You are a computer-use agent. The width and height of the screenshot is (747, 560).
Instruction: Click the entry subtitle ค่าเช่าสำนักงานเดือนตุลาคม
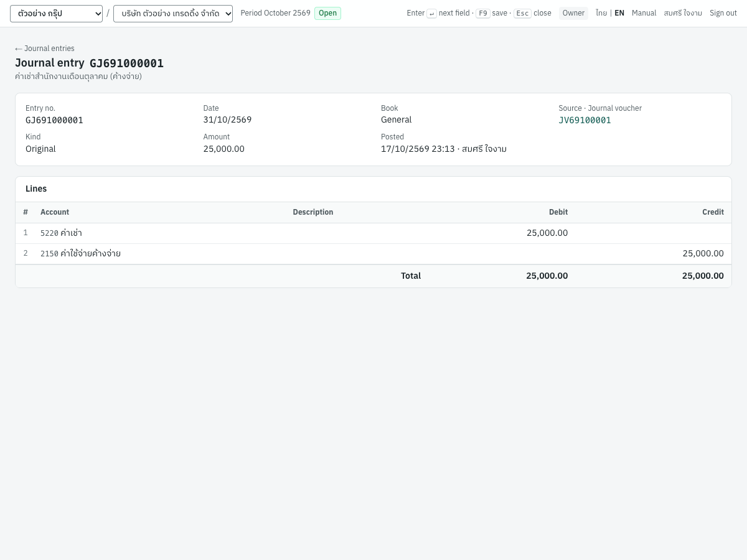coord(78,77)
